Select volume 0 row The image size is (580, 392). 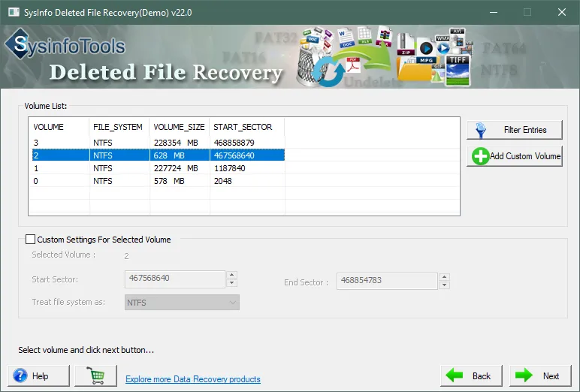click(x=159, y=181)
